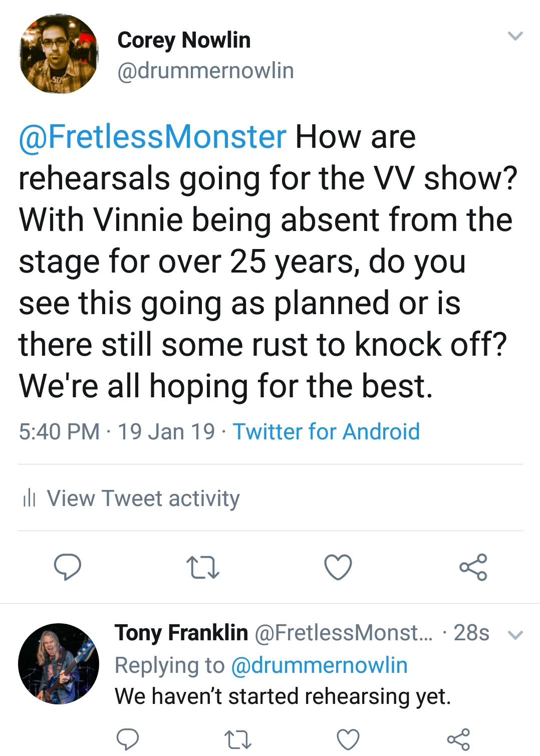This screenshot has height=756, width=540.
Task: Share Tony Franklin's reply
Action: point(458,739)
